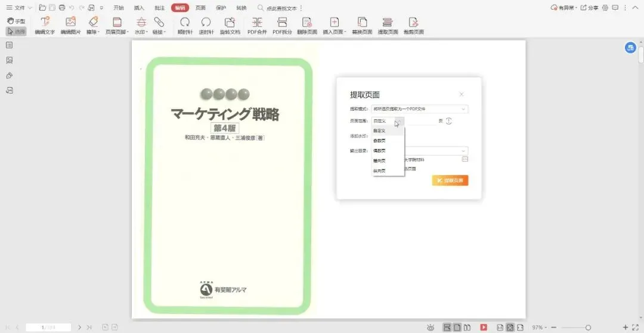Click the zoom in plus button
This screenshot has height=333, width=644.
[626, 327]
